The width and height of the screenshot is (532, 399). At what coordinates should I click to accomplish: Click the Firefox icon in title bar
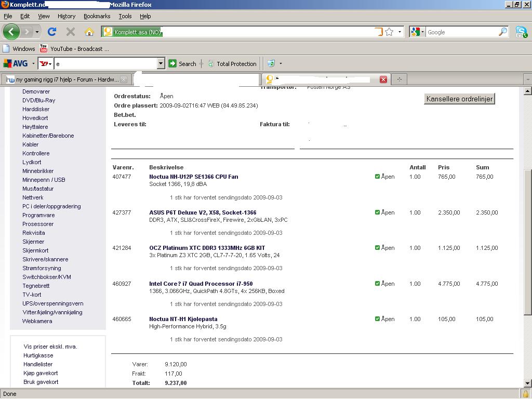click(5, 4)
